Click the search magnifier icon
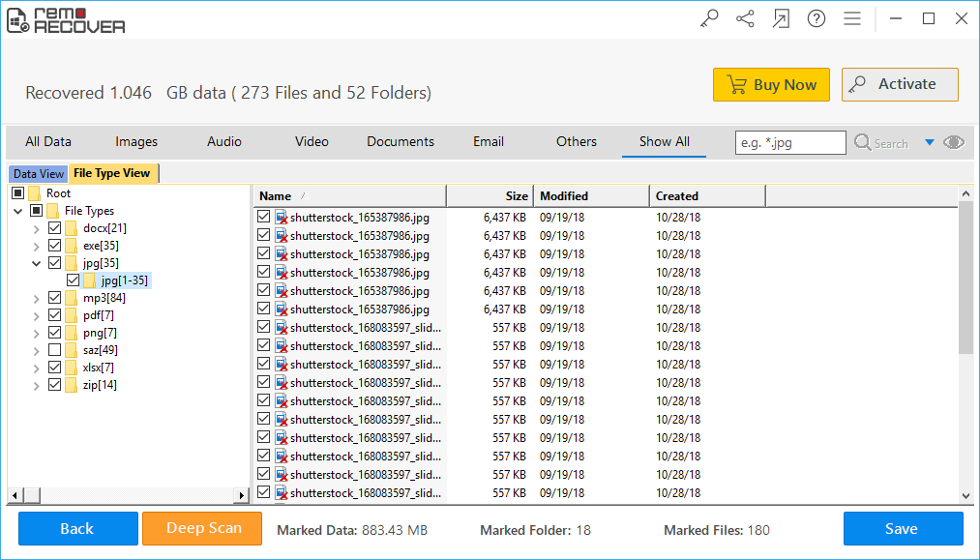 [861, 142]
